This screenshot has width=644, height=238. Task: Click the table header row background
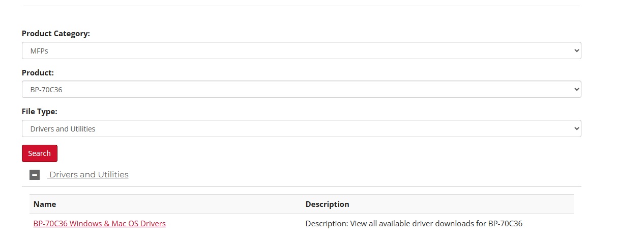click(x=301, y=204)
